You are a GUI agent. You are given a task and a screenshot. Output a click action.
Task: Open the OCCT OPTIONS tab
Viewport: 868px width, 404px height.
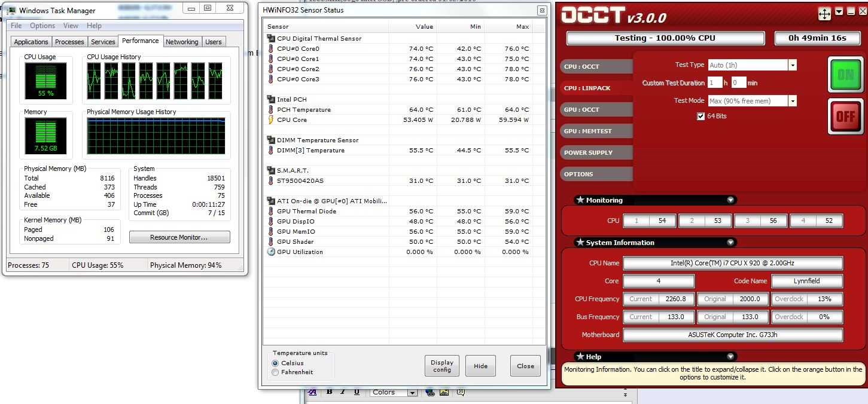click(x=596, y=174)
